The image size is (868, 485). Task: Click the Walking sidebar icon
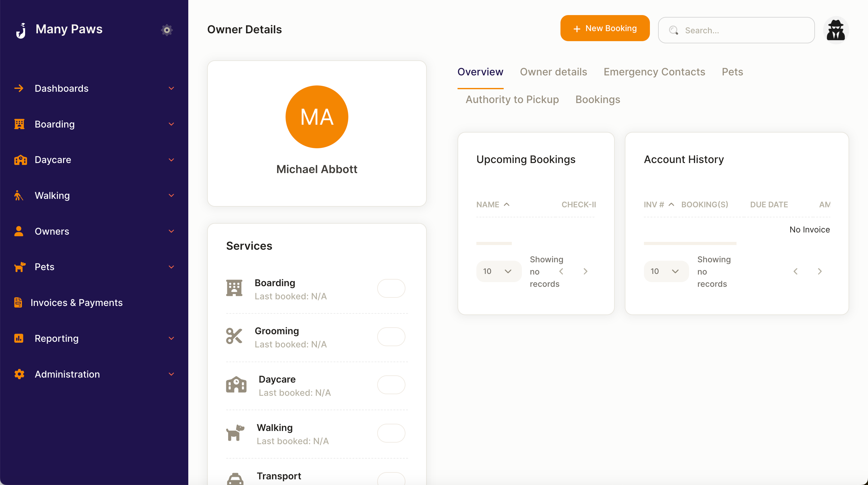click(19, 195)
